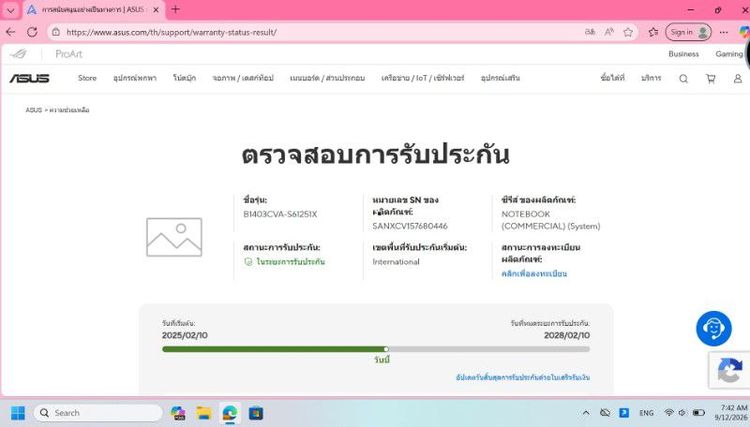750x427 pixels.
Task: Open File Explorer from the taskbar
Action: coord(204,413)
